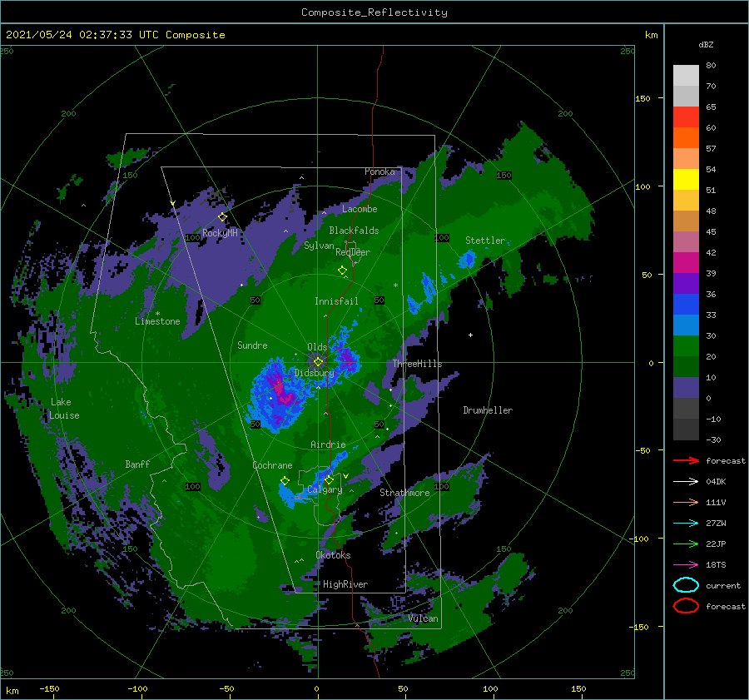The image size is (749, 700).
Task: Click the yellow radar-center diamond below Olds
Action: [318, 362]
